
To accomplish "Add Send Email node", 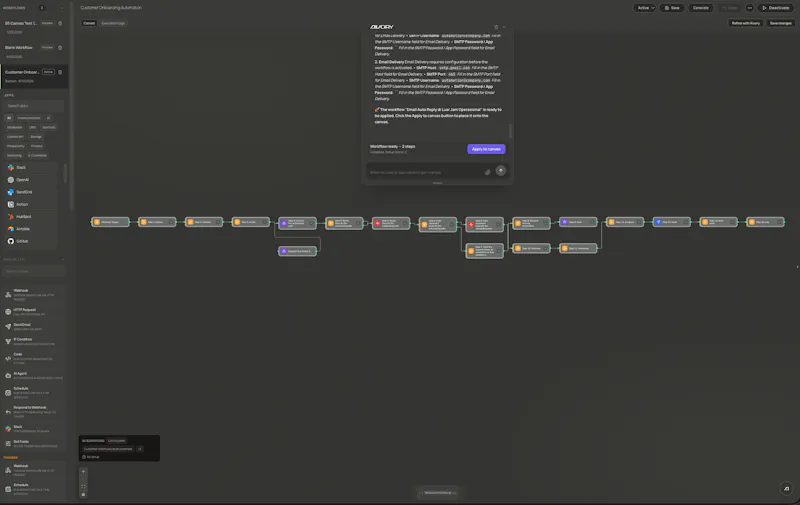I will [34, 326].
